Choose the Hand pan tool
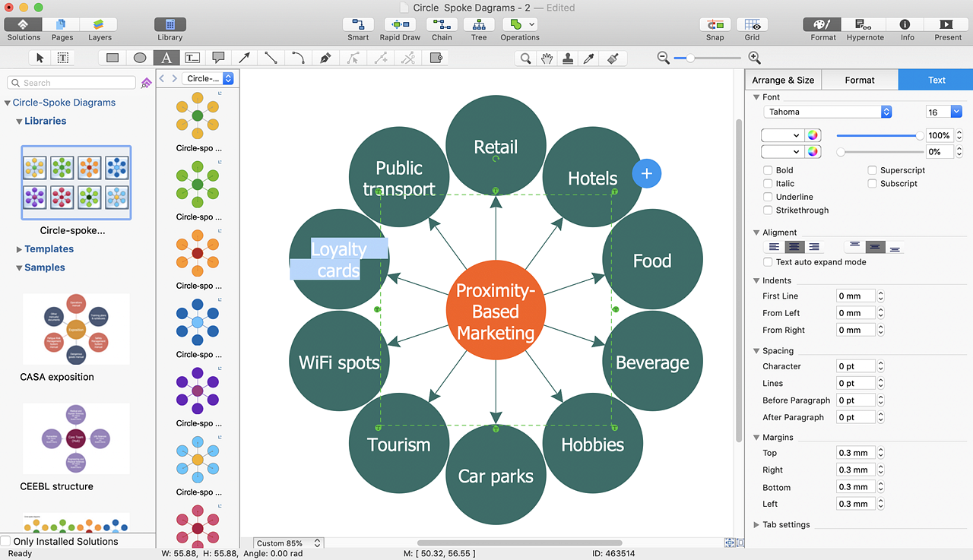Image resolution: width=973 pixels, height=560 pixels. click(x=547, y=58)
